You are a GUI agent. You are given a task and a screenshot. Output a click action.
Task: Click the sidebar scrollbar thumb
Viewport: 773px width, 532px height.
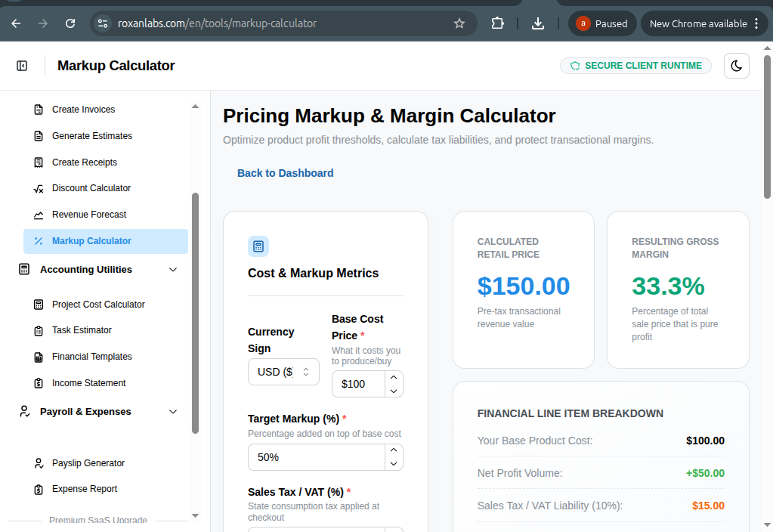[x=195, y=313]
